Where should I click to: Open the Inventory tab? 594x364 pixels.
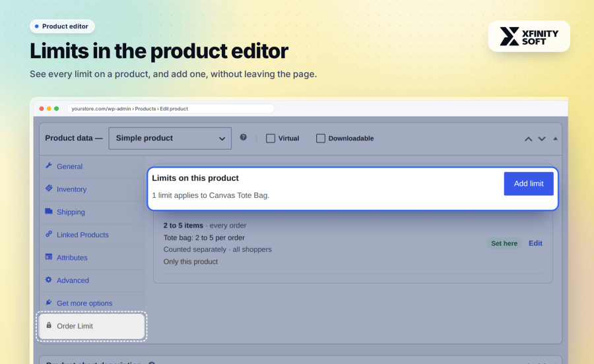pyautogui.click(x=92, y=189)
